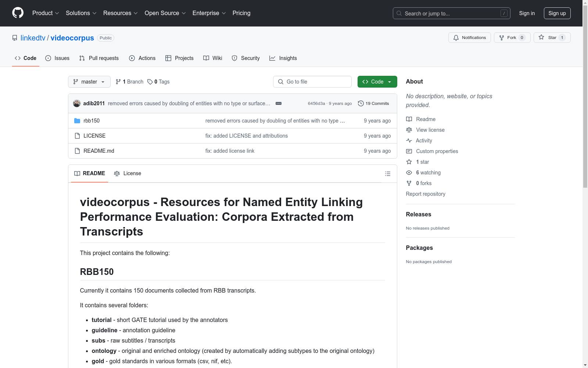This screenshot has height=368, width=588.
Task: Expand the Solutions menu
Action: [81, 13]
